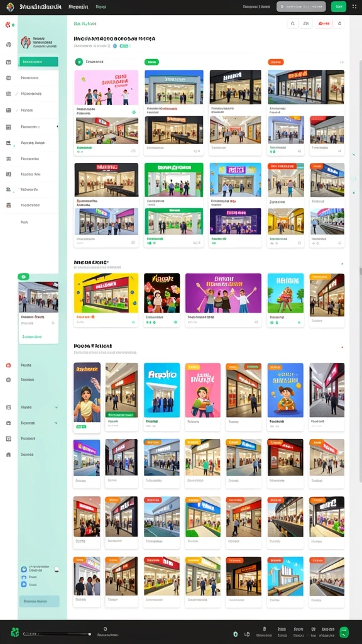
Task: Click the green button in the dark header
Action: coord(339,6)
